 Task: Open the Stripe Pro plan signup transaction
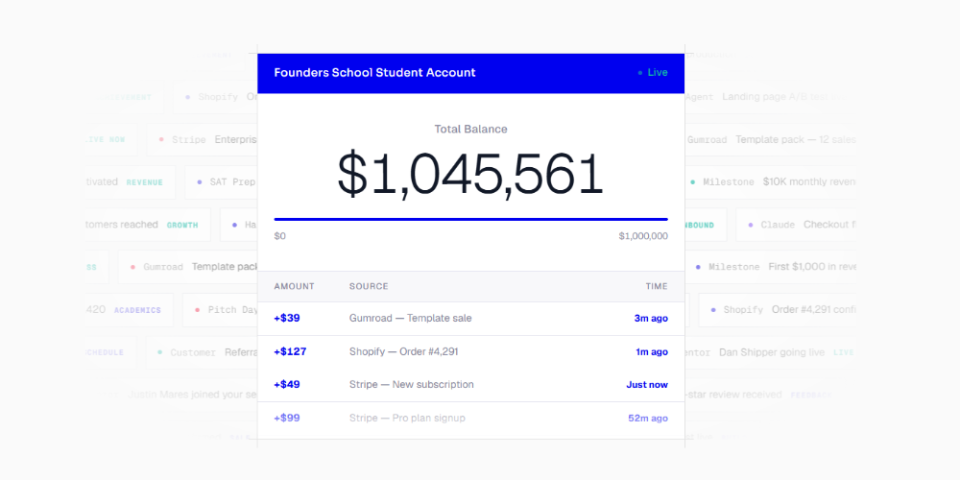pos(471,419)
